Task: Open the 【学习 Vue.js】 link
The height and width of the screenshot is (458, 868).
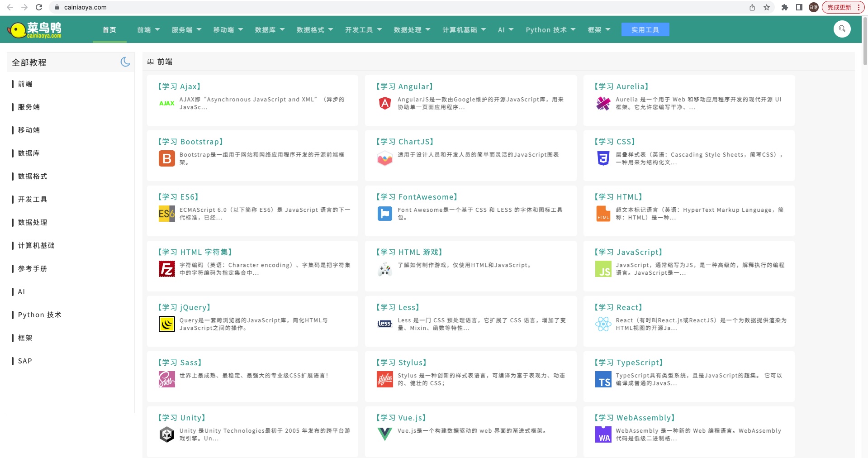Action: coord(401,418)
